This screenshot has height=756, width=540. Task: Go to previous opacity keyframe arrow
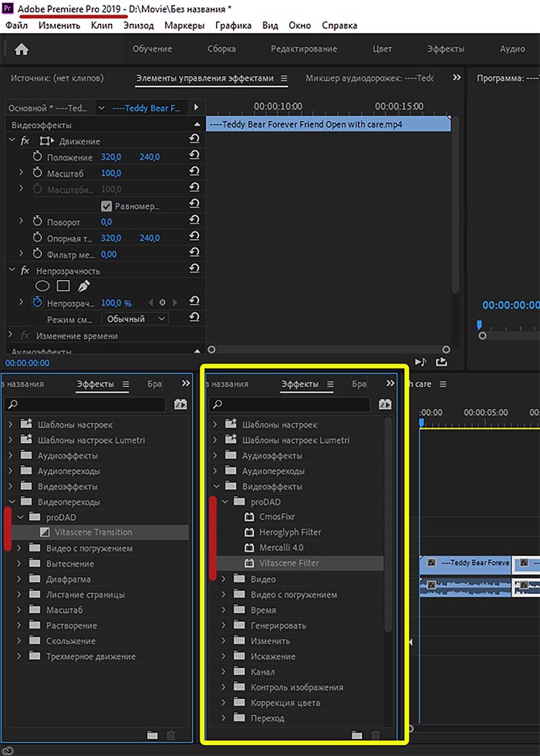point(150,302)
